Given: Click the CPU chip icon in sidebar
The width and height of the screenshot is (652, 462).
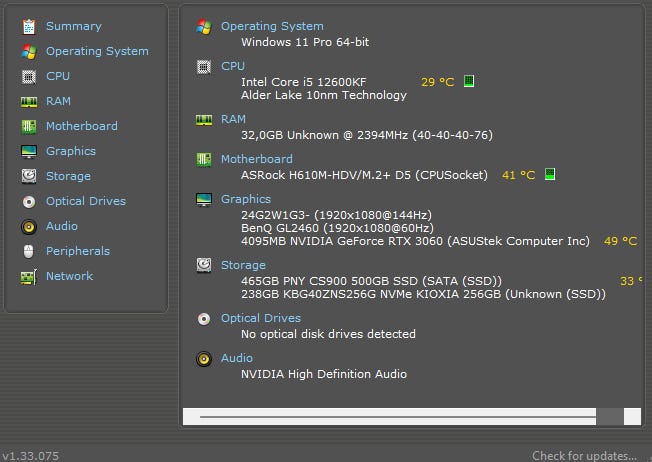Looking at the screenshot, I should tap(29, 77).
